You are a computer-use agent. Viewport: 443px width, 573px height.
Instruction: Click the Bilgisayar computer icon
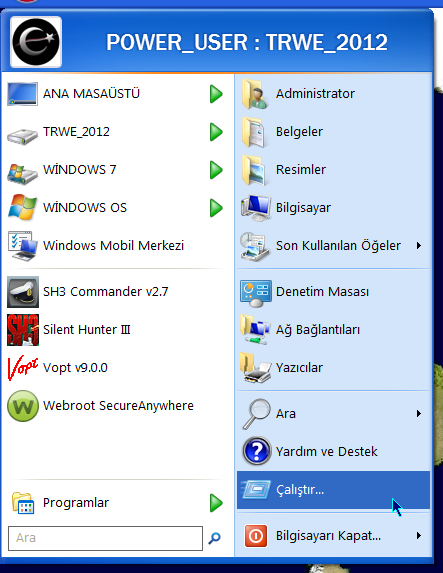coord(255,208)
